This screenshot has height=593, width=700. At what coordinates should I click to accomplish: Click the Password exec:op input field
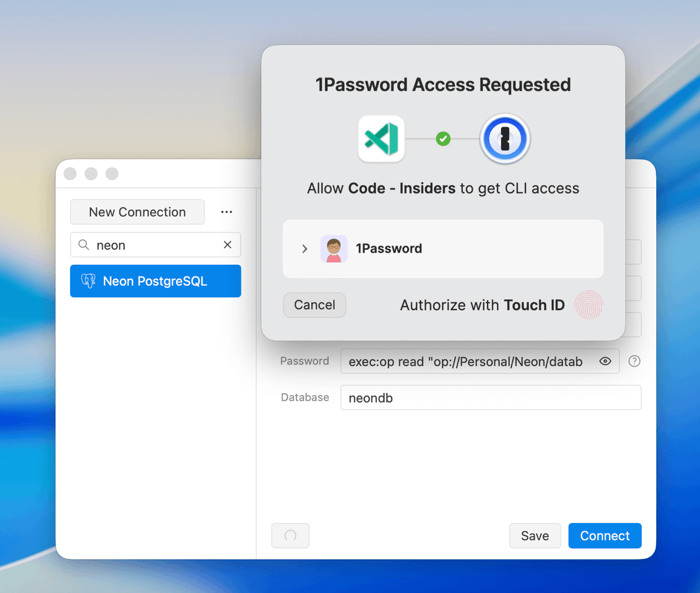coord(480,362)
